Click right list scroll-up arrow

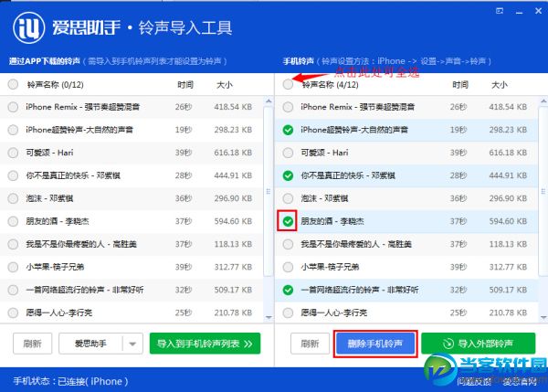pos(543,101)
